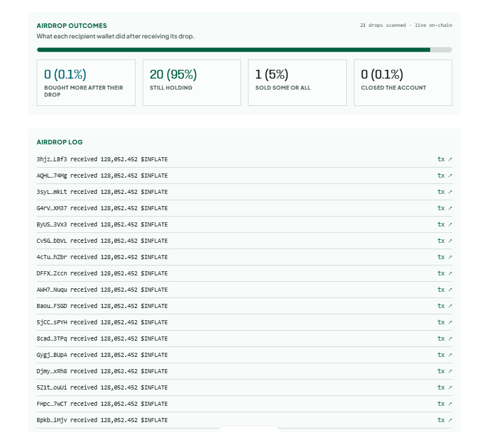Click the log entry text for 8cad…3TPq
Screen dimensions: 504x432
[x=102, y=338]
